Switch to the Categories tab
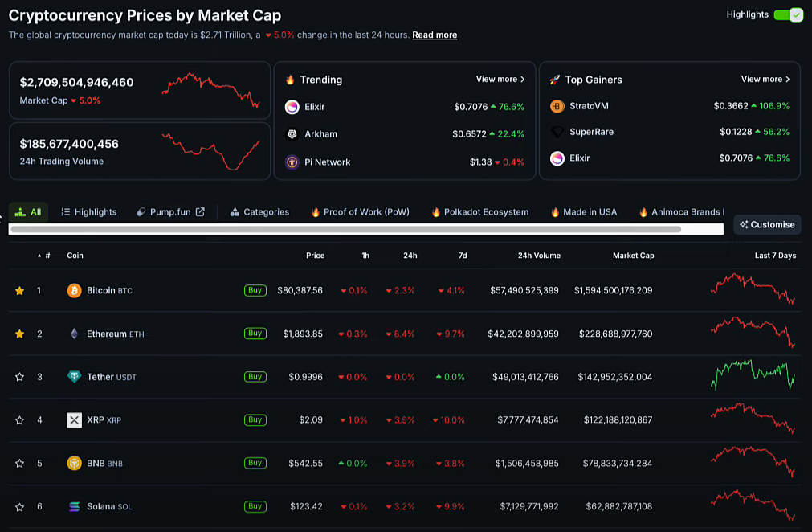Screen dimensions: 812x532 coord(259,212)
